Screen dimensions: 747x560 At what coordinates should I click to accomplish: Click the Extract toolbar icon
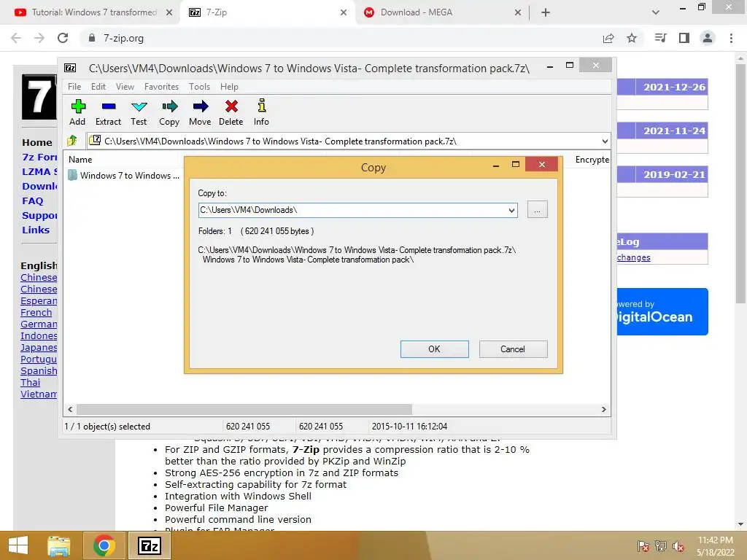click(108, 112)
